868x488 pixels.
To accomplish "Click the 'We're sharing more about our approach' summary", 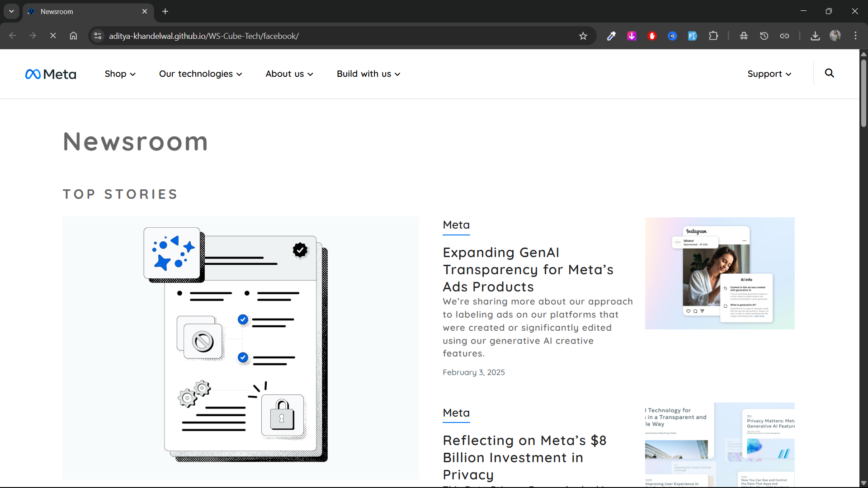I will [538, 328].
